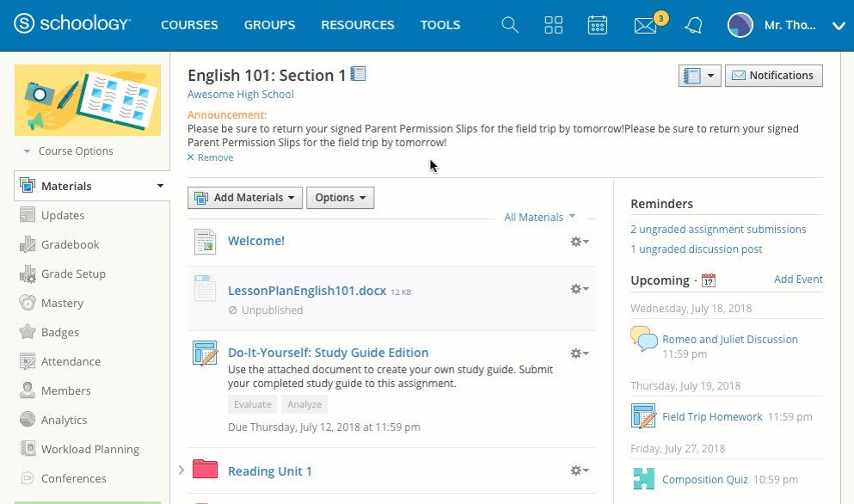Expand the Reading Unit 1 folder
This screenshot has width=854, height=504.
tap(181, 470)
